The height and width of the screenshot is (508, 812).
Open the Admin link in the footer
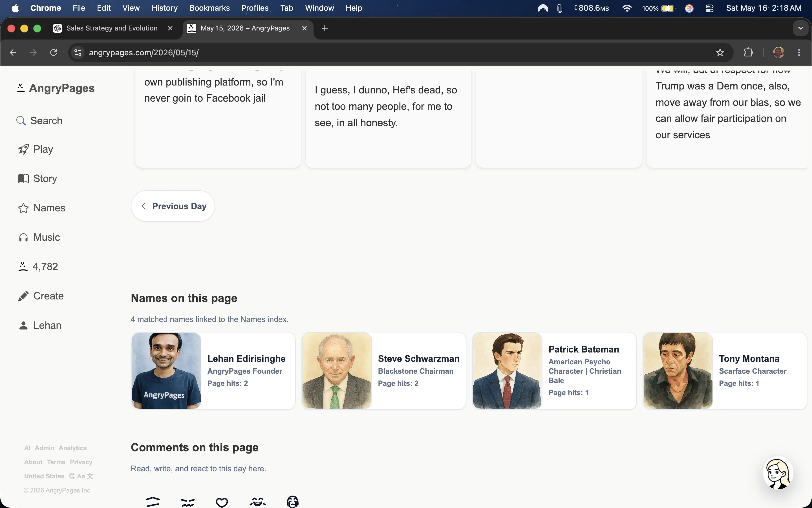[45, 448]
